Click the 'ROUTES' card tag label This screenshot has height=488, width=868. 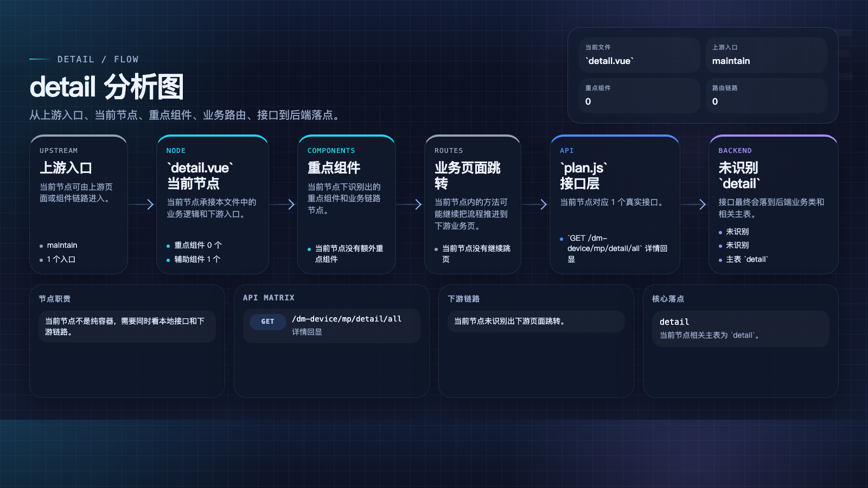[449, 151]
